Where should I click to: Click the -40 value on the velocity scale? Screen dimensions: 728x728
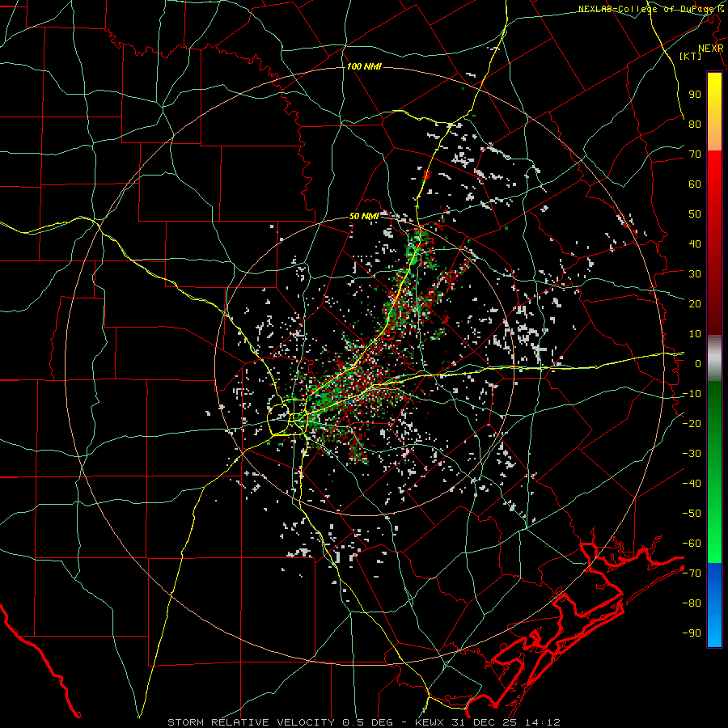[x=692, y=484]
